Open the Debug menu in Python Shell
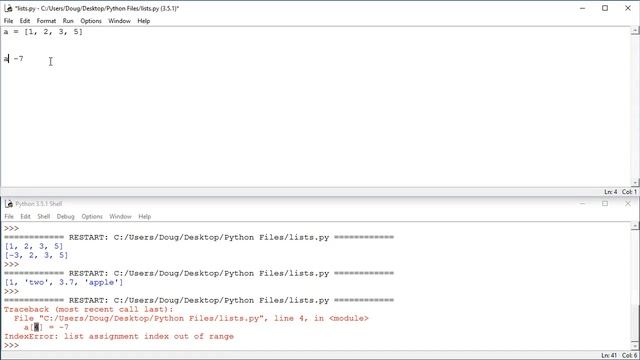This screenshot has width=640, height=360. [x=65, y=216]
